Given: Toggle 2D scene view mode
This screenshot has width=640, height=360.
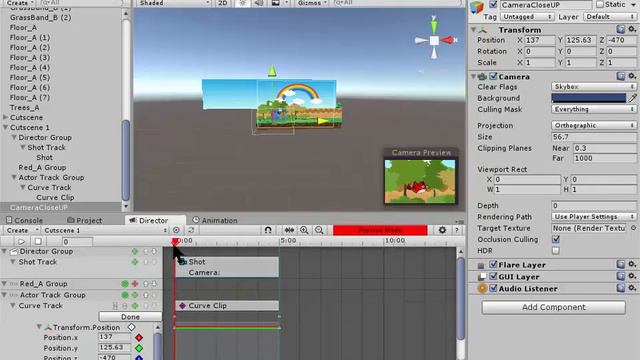Looking at the screenshot, I should click(x=223, y=3).
